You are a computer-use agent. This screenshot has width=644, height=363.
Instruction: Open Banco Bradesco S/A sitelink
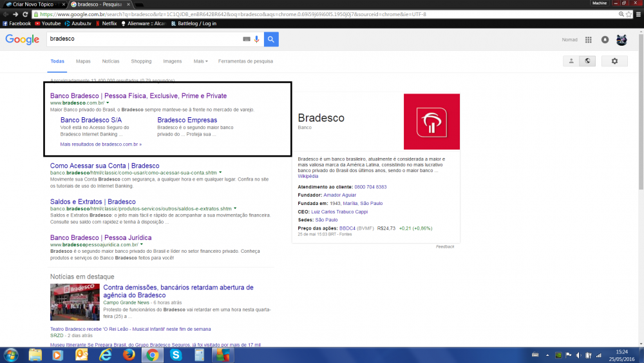[x=91, y=120]
